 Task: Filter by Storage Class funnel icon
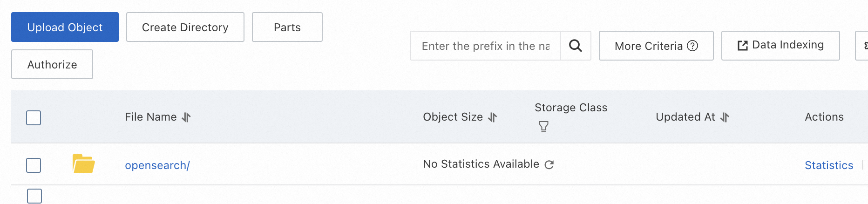click(543, 127)
